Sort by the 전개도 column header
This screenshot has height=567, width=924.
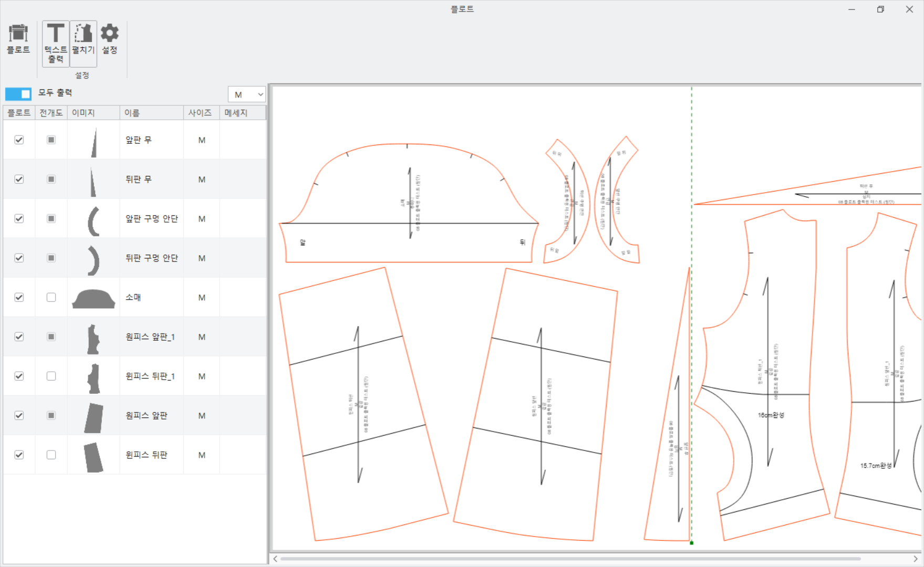51,113
